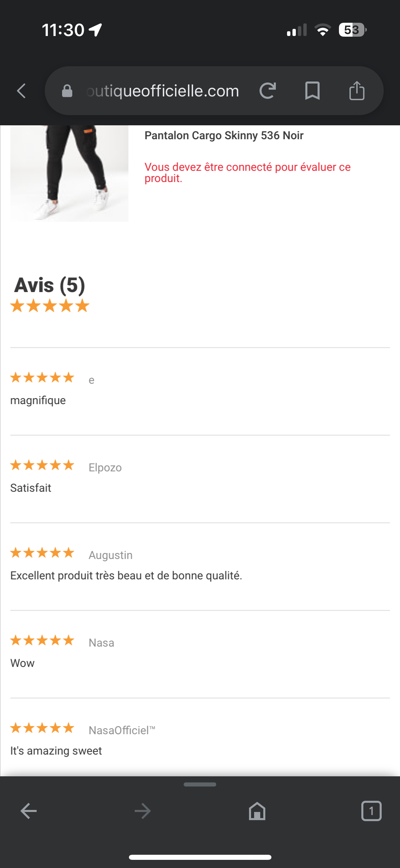The width and height of the screenshot is (400, 868).
Task: Open the tabs switcher showing 1
Action: pyautogui.click(x=371, y=811)
